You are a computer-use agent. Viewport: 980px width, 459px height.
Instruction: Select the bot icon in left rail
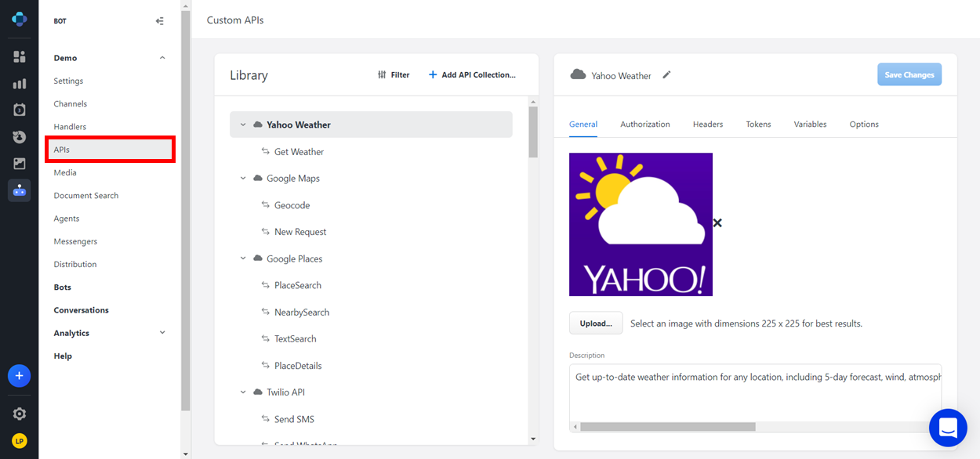coord(19,190)
